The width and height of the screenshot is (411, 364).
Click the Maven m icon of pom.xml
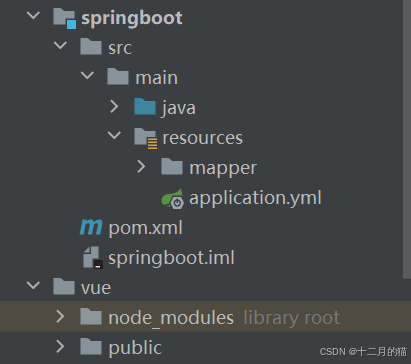click(x=91, y=227)
